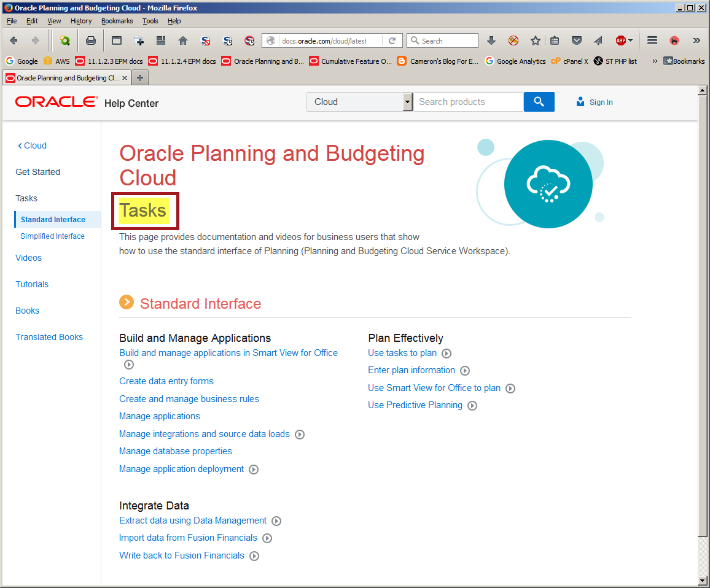The width and height of the screenshot is (710, 588).
Task: Click vertical scrollbar down arrow
Action: 702,580
